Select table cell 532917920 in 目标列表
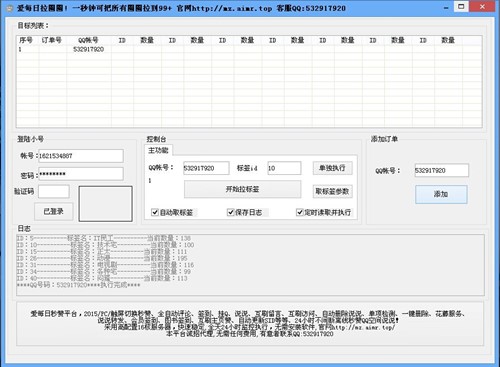This screenshot has width=500, height=367. click(88, 49)
